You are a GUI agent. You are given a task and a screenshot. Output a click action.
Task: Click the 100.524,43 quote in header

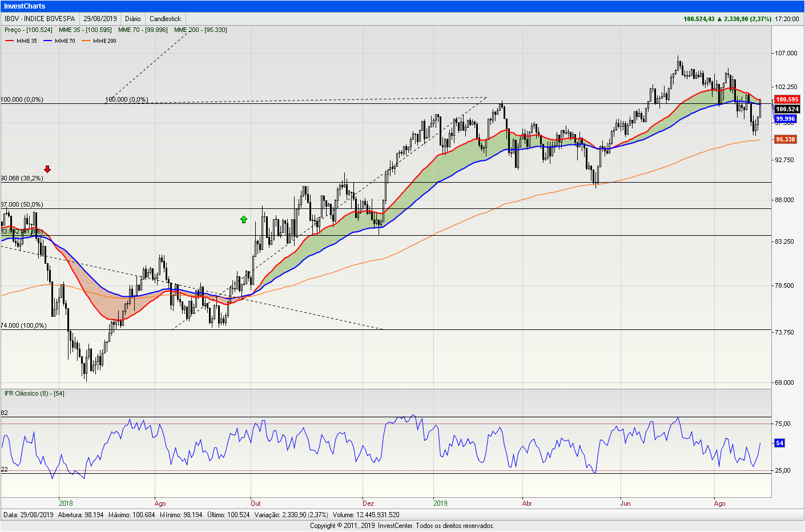pos(699,19)
